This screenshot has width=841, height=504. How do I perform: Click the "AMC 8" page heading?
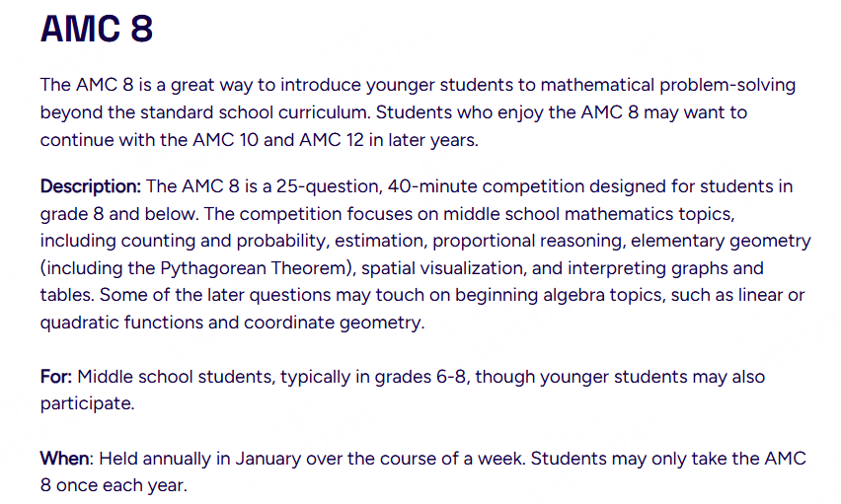(97, 29)
